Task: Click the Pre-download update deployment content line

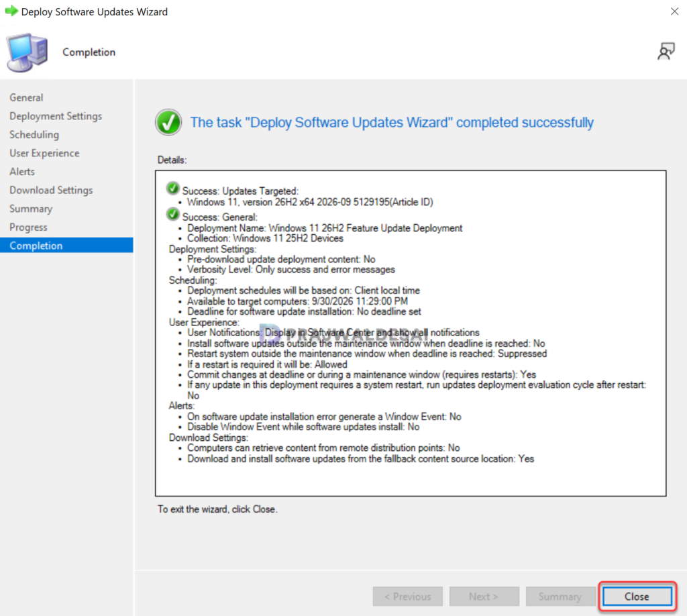Action: click(x=281, y=260)
